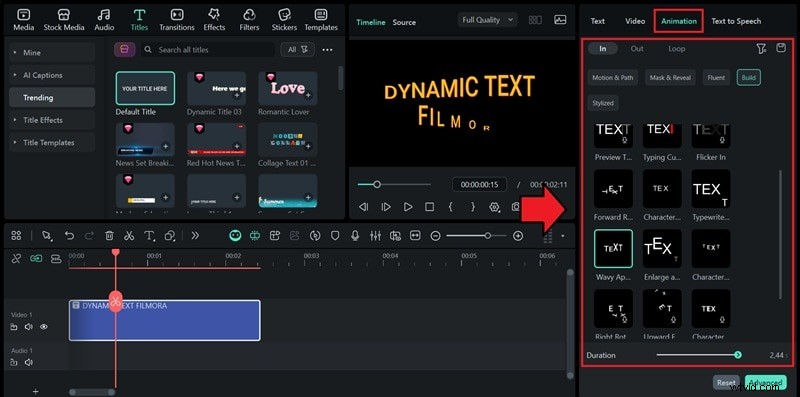Toggle Video 1 track visibility eye

click(x=44, y=327)
